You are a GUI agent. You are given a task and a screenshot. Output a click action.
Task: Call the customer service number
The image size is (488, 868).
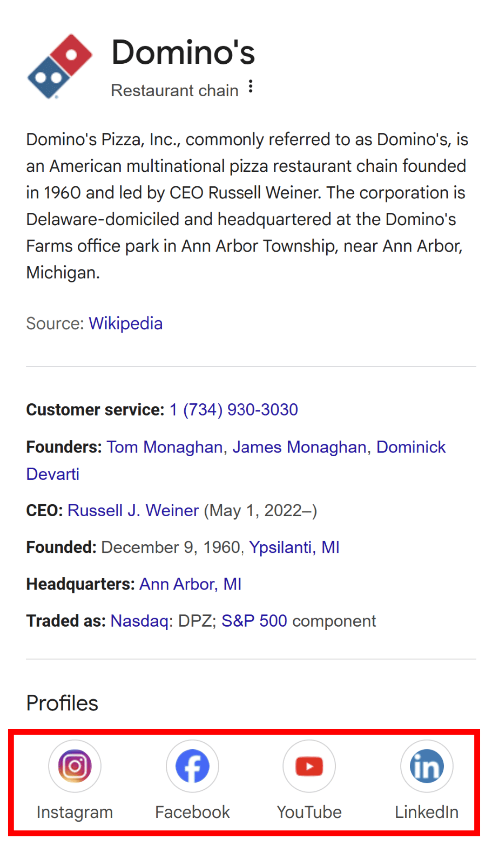tap(233, 410)
